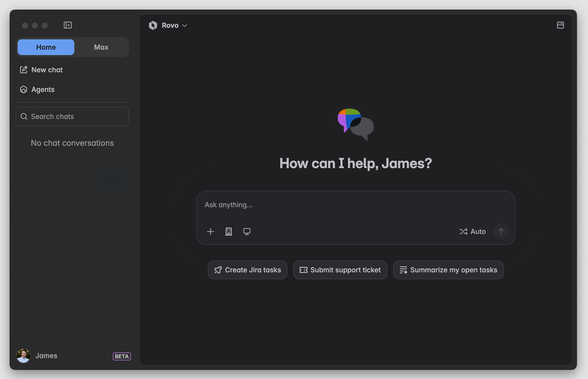The height and width of the screenshot is (379, 588).
Task: Click the plus attach icon
Action: point(210,232)
